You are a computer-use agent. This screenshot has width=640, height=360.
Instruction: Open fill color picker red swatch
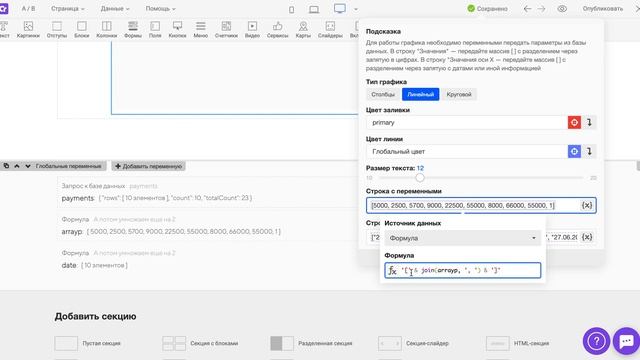[x=574, y=122]
